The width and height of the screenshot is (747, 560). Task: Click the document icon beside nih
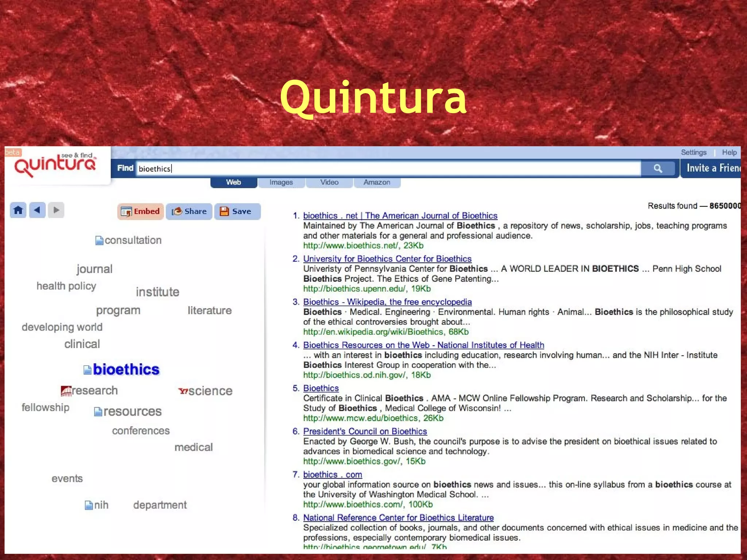point(89,505)
